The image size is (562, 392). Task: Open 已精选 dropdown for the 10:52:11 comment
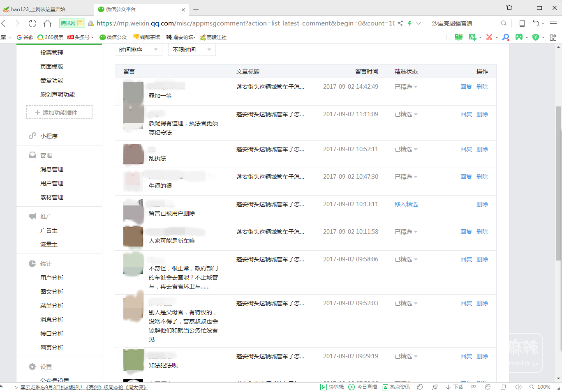coord(406,149)
